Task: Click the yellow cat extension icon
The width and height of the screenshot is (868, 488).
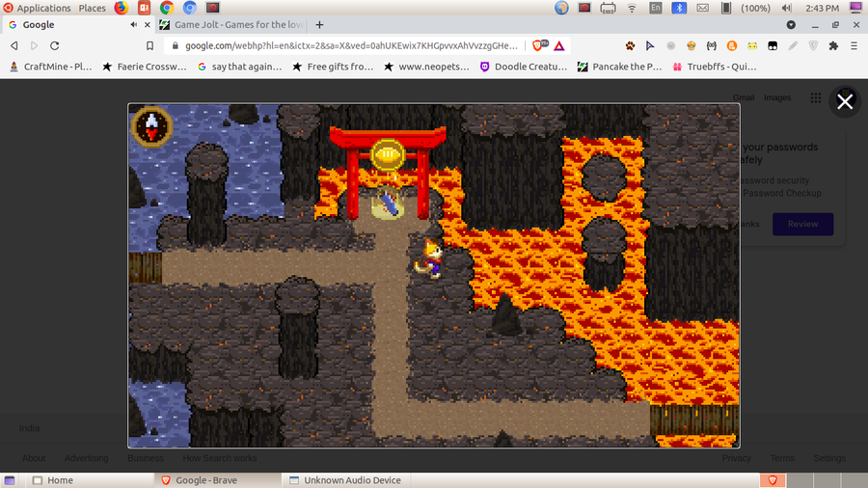Action: pyautogui.click(x=752, y=46)
